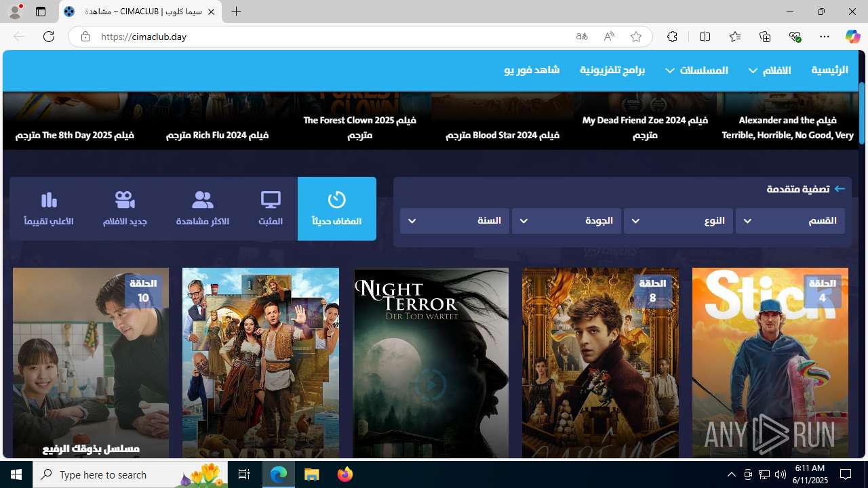
Task: Open the episode 8 series poster
Action: point(600,363)
